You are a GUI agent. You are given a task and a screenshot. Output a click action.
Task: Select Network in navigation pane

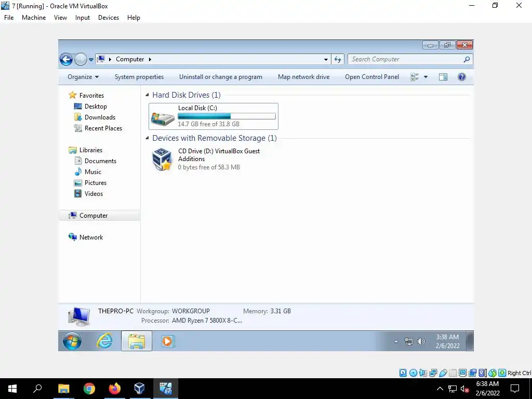click(86, 237)
